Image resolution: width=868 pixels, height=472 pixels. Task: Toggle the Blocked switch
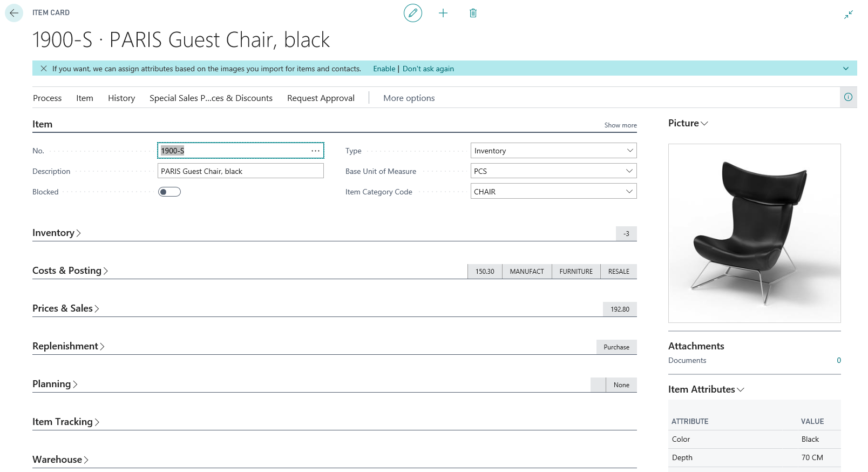169,192
